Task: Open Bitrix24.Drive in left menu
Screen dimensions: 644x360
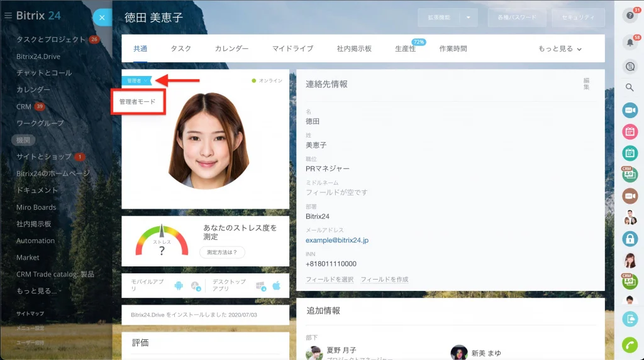Action: 38,57
